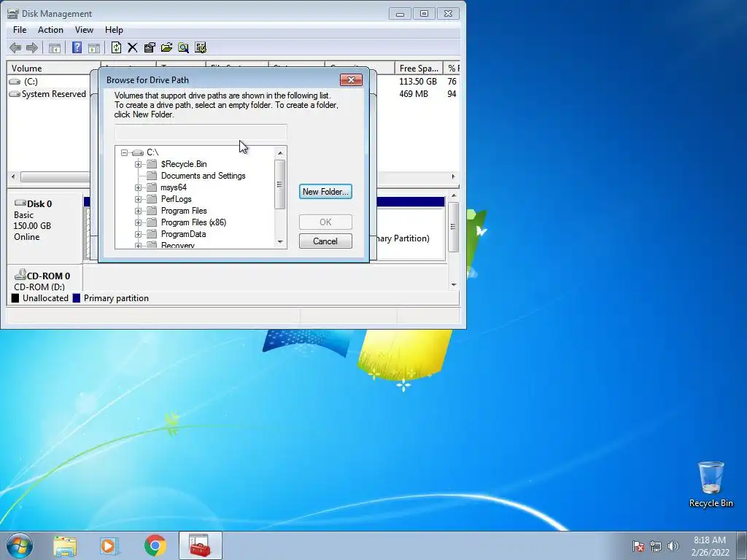
Task: Open Google Chrome from the taskbar
Action: [155, 545]
